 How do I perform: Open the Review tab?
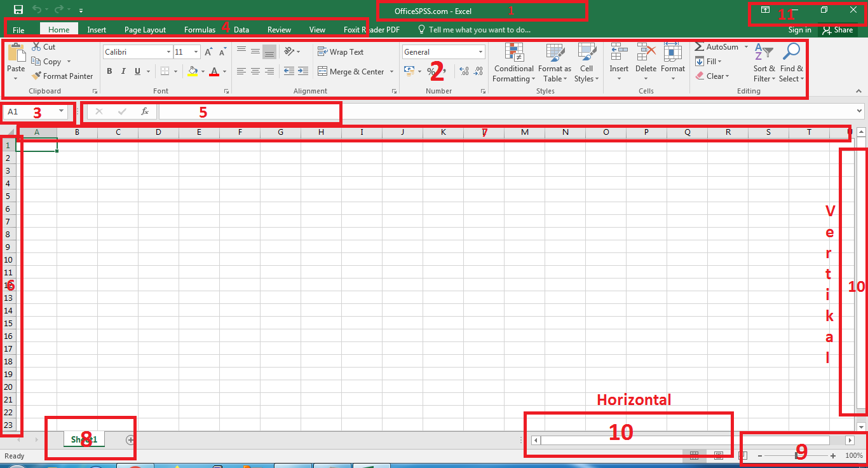pyautogui.click(x=279, y=30)
